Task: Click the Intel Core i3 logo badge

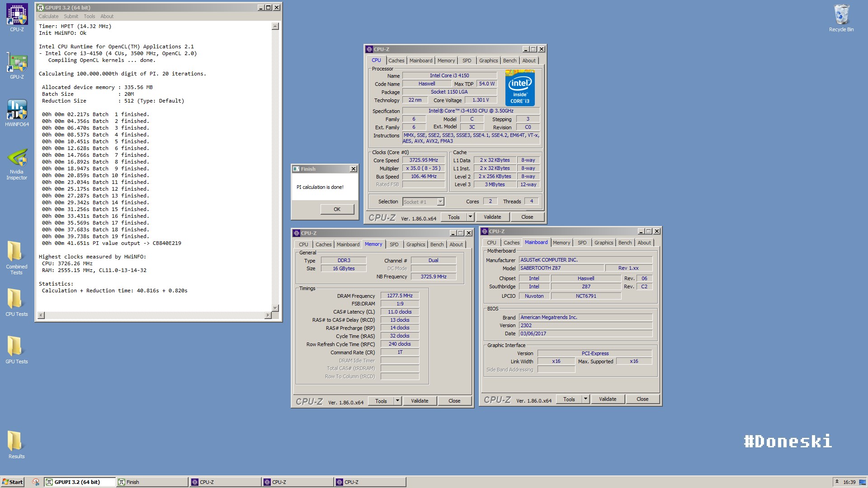Action: click(x=520, y=88)
